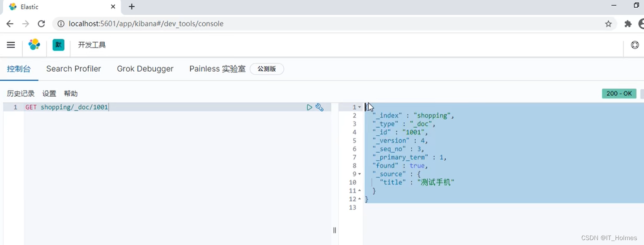Switch to the Search Profiler tab
The width and height of the screenshot is (644, 245).
point(73,69)
